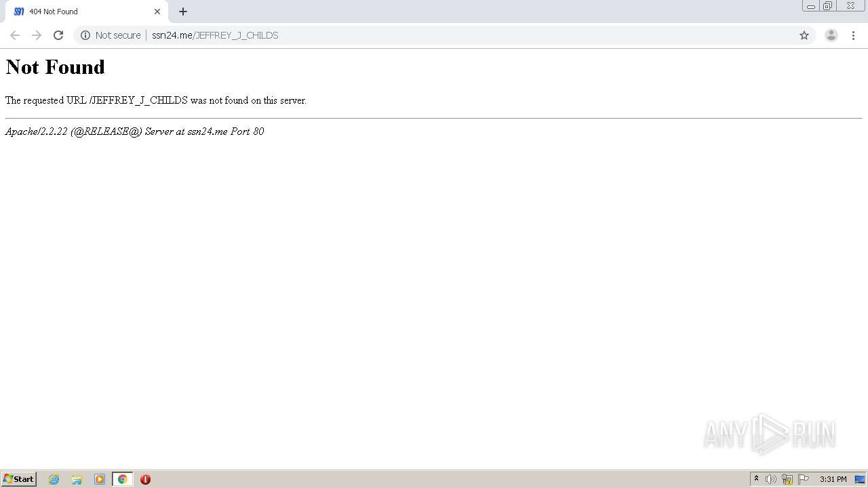This screenshot has height=488, width=868.
Task: Click the taskbar clock showing 3:31 PM
Action: point(833,479)
